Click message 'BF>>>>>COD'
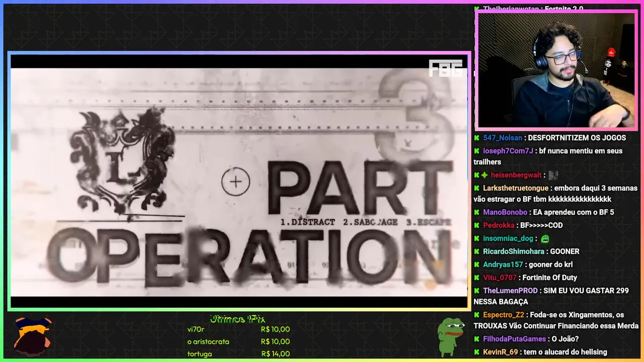Viewport: 644px width, 362px height. 541,225
